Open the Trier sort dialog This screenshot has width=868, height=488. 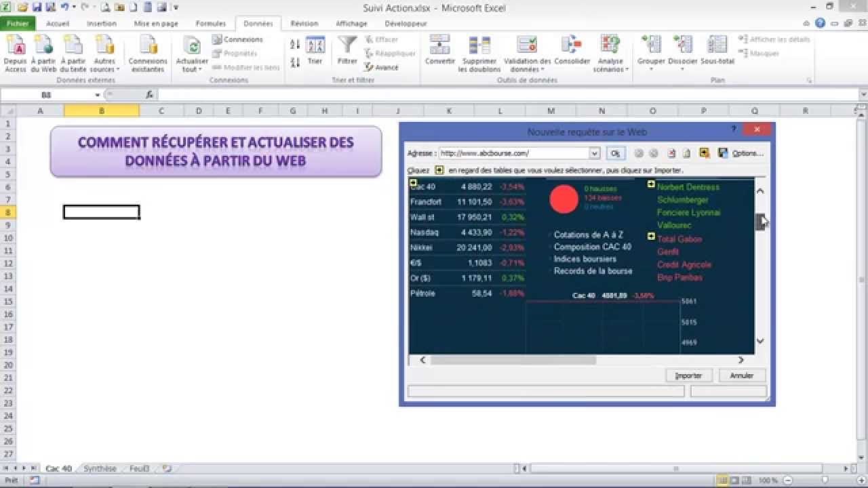click(315, 51)
